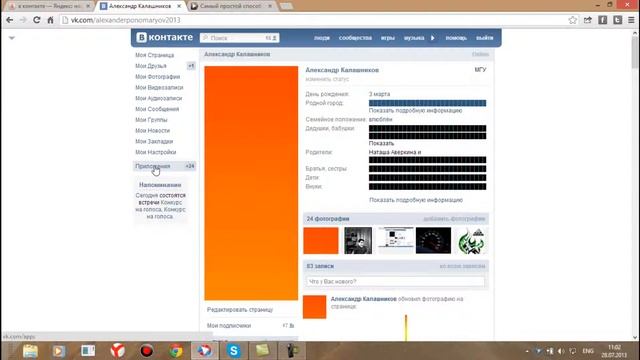Open the browser home page icon
Viewport: 640px width, 360px height.
[50, 20]
